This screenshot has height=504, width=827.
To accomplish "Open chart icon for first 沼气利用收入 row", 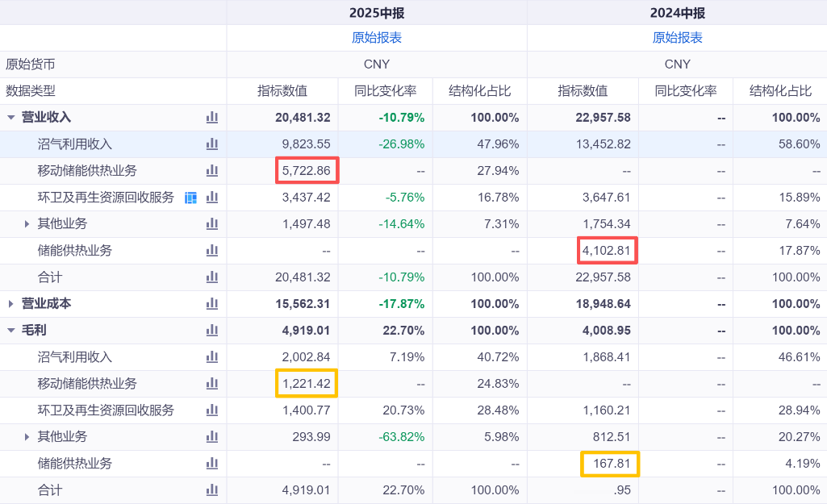I will [212, 144].
